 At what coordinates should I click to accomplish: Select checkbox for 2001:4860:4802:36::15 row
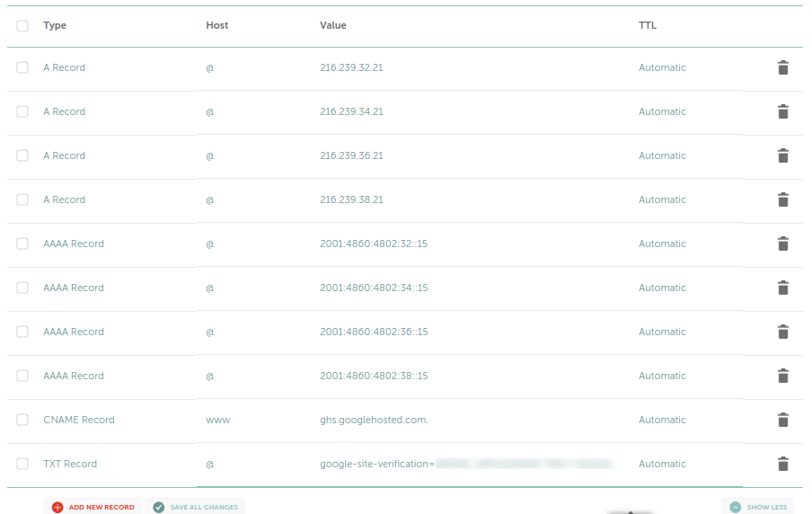(22, 332)
